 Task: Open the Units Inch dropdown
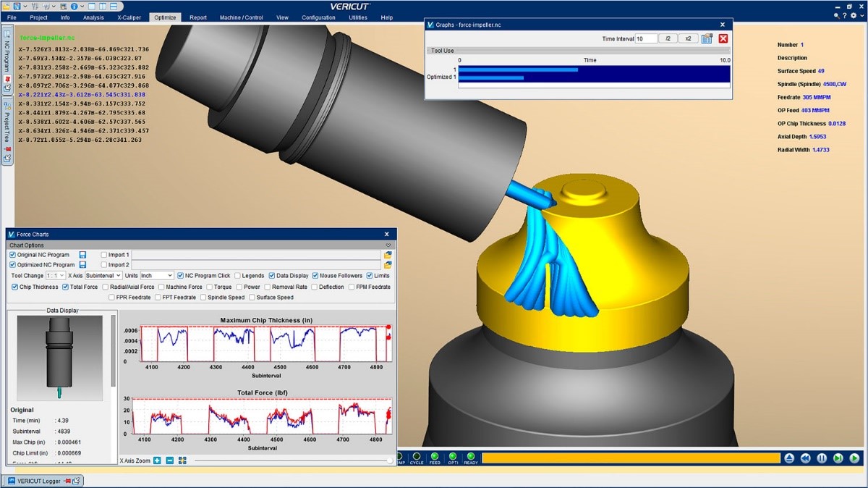pyautogui.click(x=157, y=276)
